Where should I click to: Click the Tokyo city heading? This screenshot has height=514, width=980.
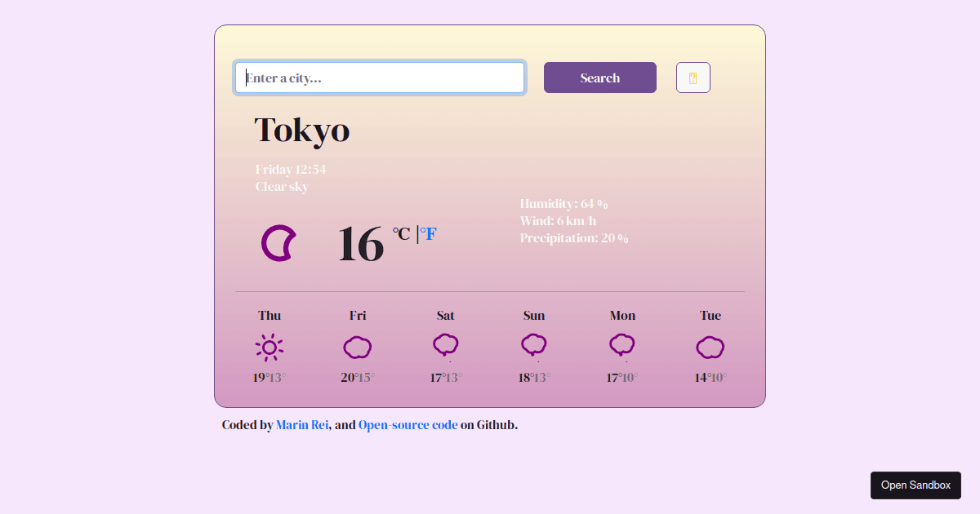coord(302,130)
